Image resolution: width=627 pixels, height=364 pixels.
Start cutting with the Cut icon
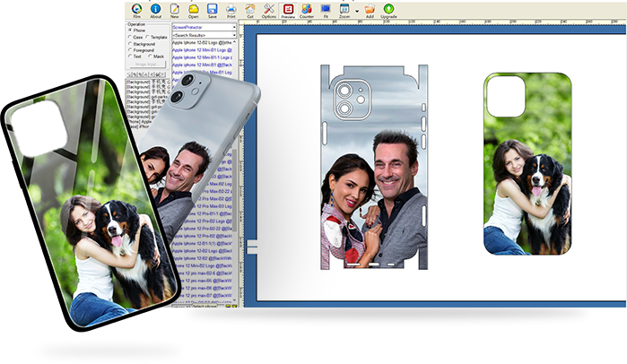[x=250, y=11]
